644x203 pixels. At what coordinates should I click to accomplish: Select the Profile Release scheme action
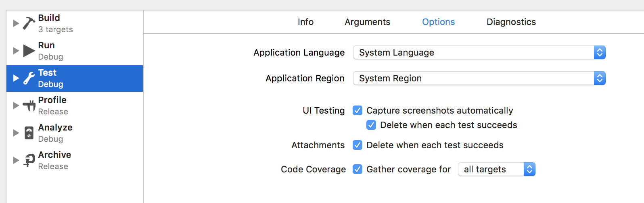coord(52,106)
